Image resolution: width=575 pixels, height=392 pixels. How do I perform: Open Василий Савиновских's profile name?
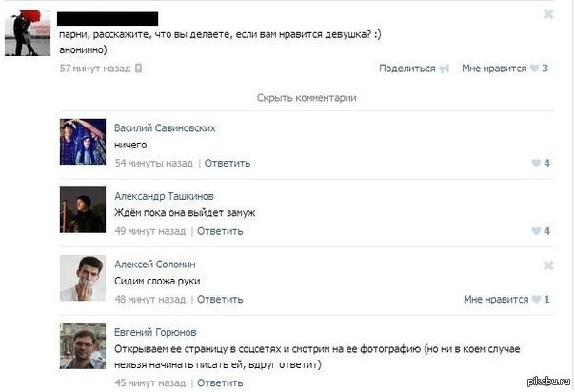point(165,128)
